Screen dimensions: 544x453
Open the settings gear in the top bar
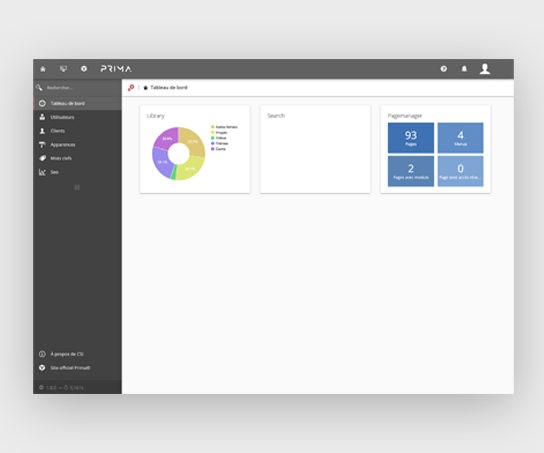(x=84, y=69)
